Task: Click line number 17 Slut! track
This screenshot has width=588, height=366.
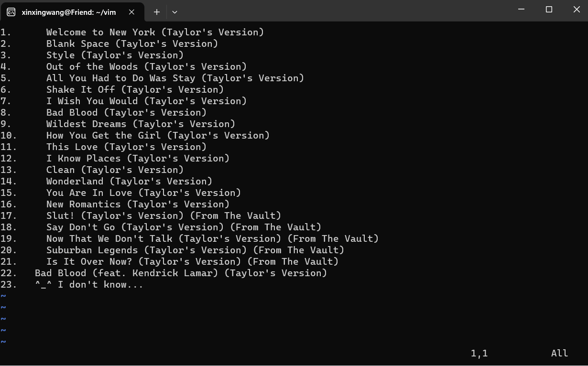Action: pyautogui.click(x=8, y=215)
